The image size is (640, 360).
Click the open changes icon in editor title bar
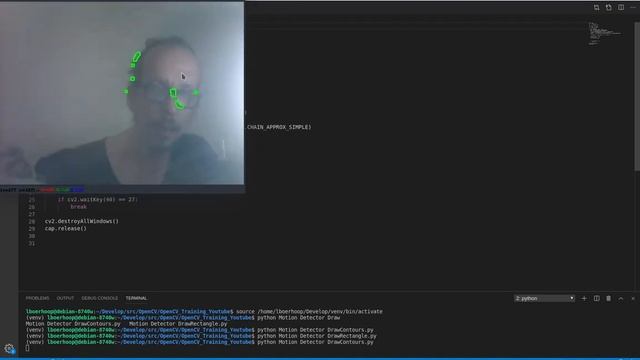click(609, 8)
